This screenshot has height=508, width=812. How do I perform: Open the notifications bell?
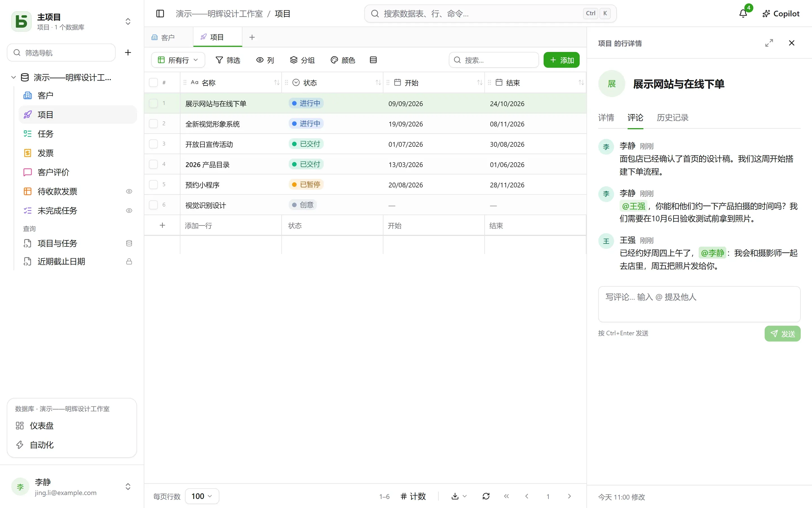tap(743, 14)
